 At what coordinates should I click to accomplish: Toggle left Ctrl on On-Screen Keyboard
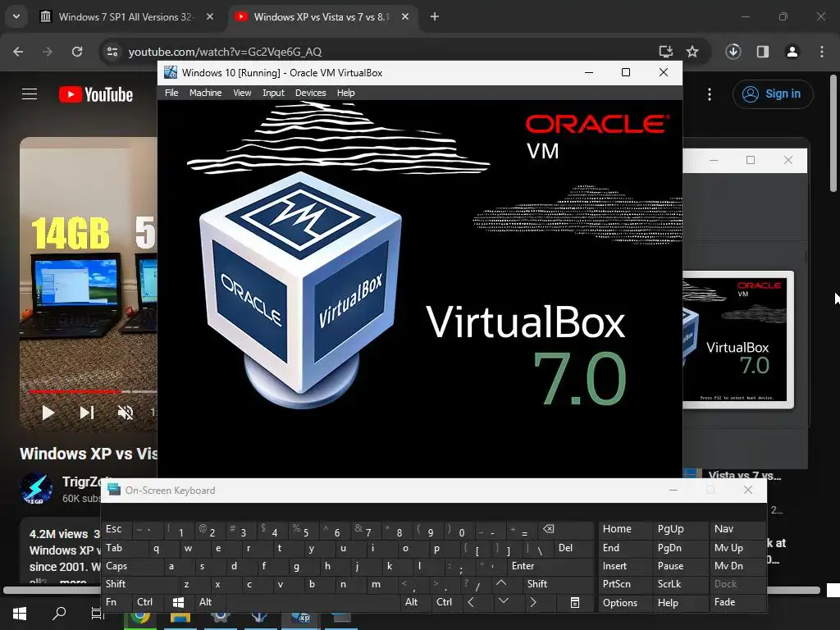tap(148, 602)
